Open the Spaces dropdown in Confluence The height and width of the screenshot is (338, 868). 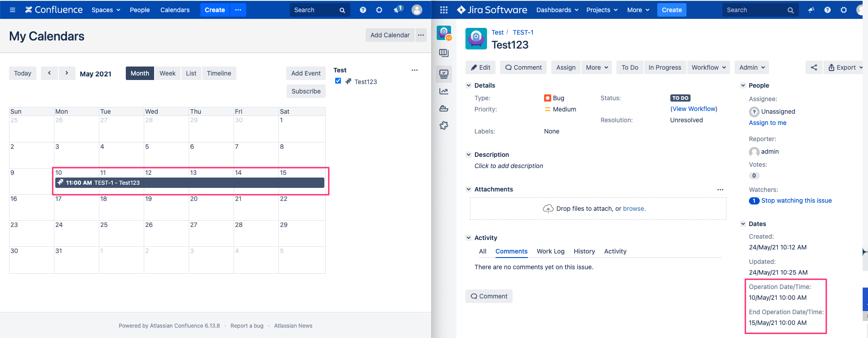click(106, 10)
